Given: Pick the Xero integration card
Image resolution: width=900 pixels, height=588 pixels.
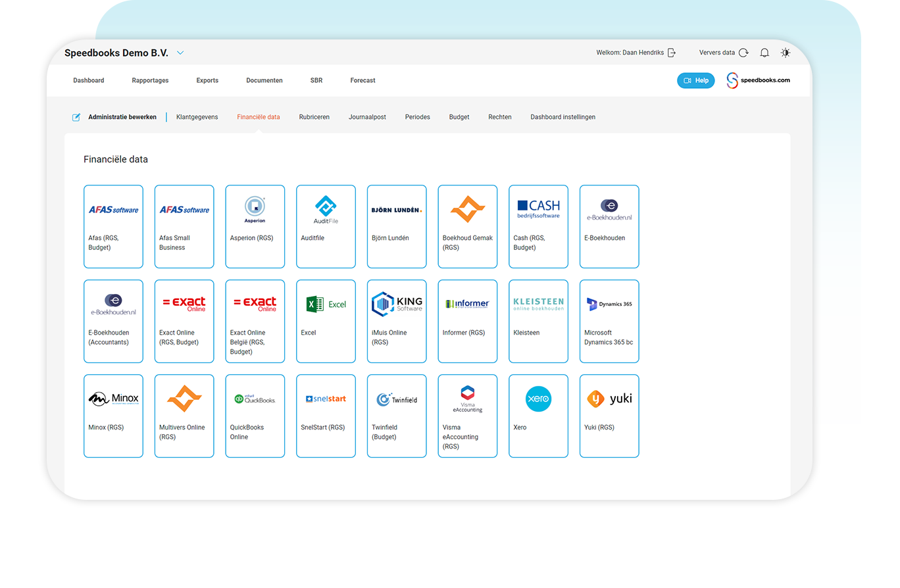Looking at the screenshot, I should [x=538, y=416].
